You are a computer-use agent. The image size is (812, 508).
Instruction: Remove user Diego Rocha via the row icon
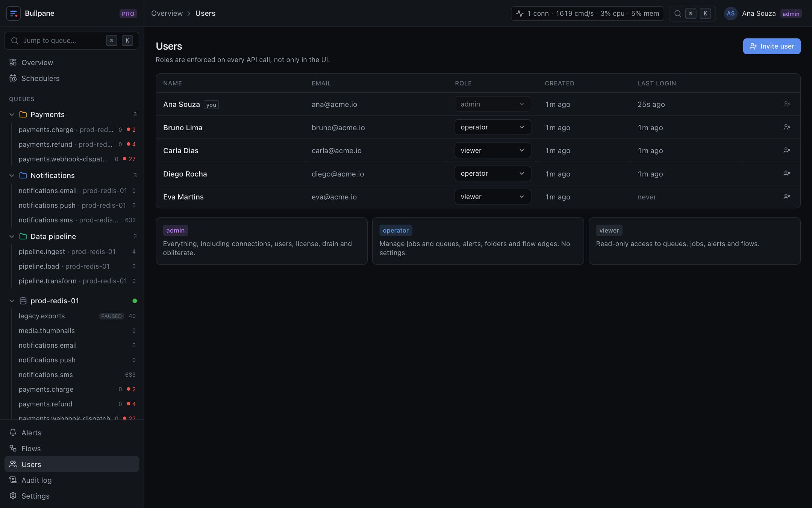(786, 173)
